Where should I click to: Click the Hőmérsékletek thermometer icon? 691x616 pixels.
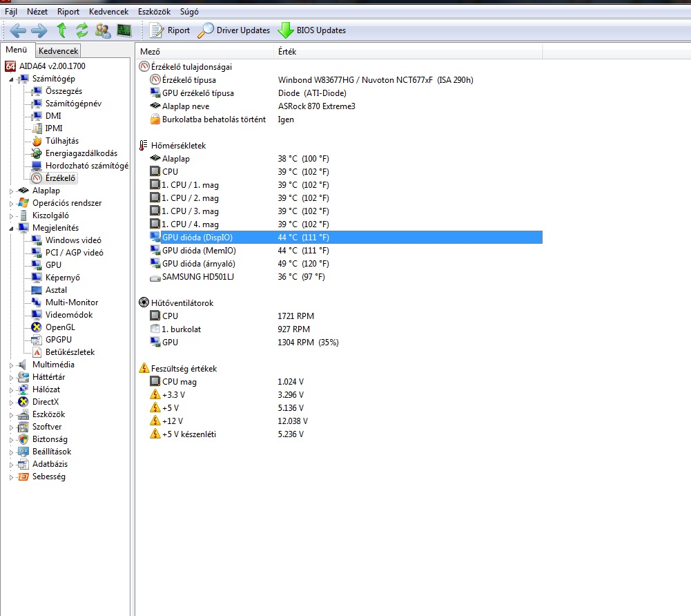143,145
